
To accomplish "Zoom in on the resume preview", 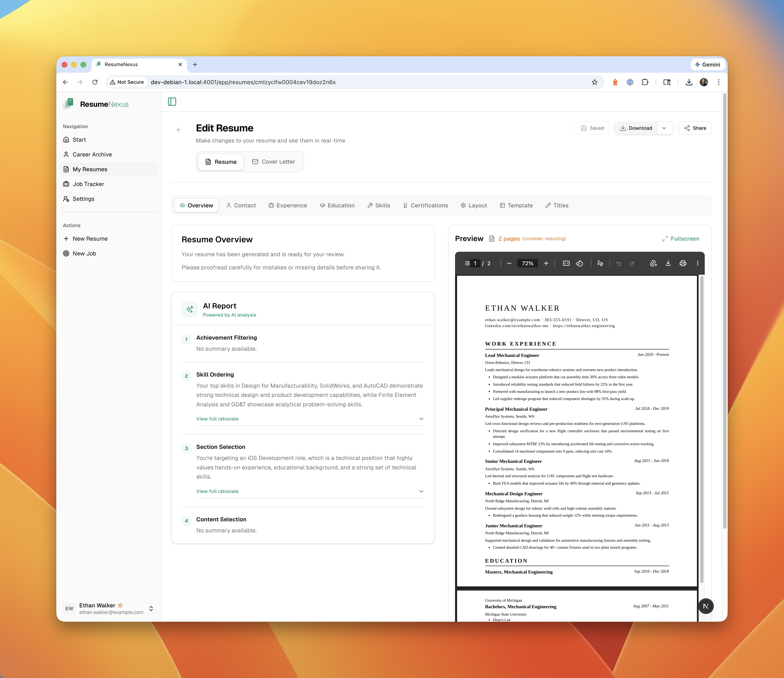I will (546, 263).
